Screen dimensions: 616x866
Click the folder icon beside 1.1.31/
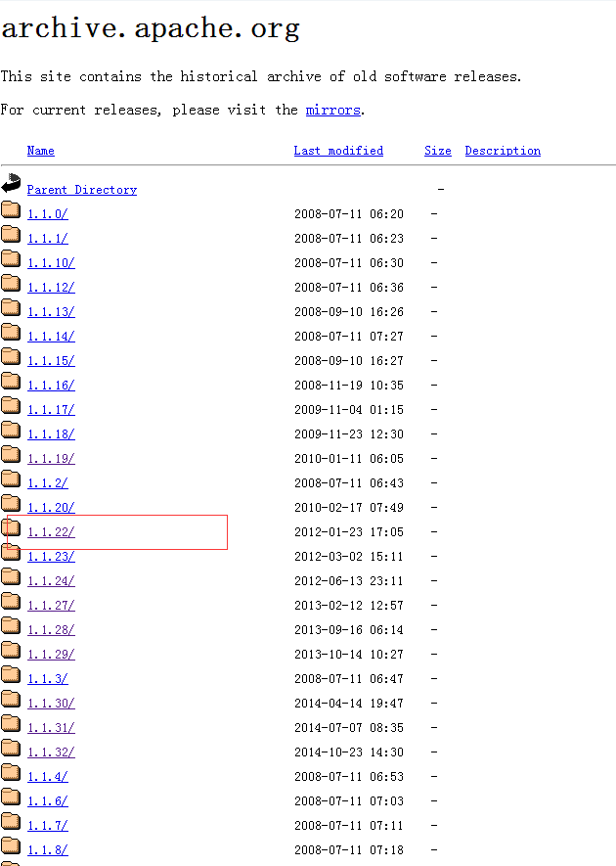click(11, 723)
